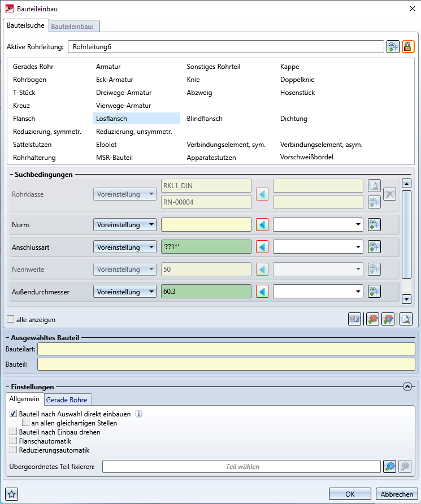Switch to the Bauteileinbau: tab
This screenshot has height=504, width=421.
click(74, 27)
